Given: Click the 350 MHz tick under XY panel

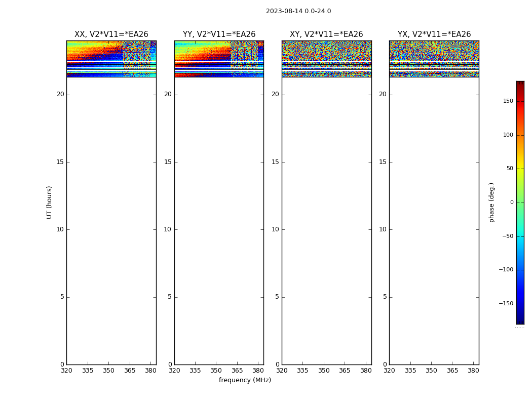Looking at the screenshot, I should point(324,371).
